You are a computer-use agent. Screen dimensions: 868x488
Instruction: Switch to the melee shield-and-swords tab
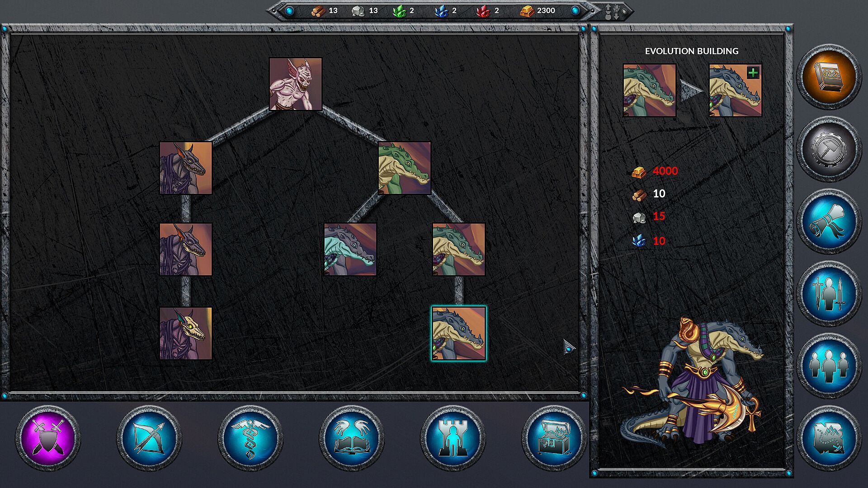(x=48, y=437)
